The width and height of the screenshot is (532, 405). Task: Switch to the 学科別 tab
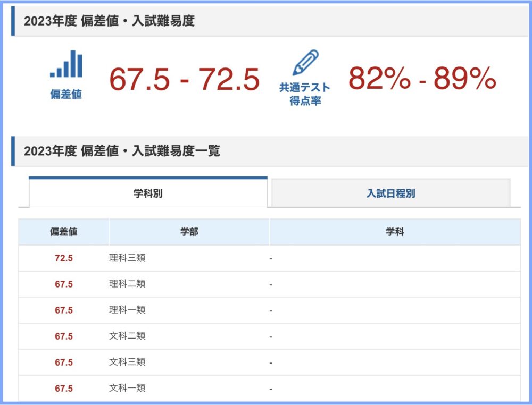(148, 193)
